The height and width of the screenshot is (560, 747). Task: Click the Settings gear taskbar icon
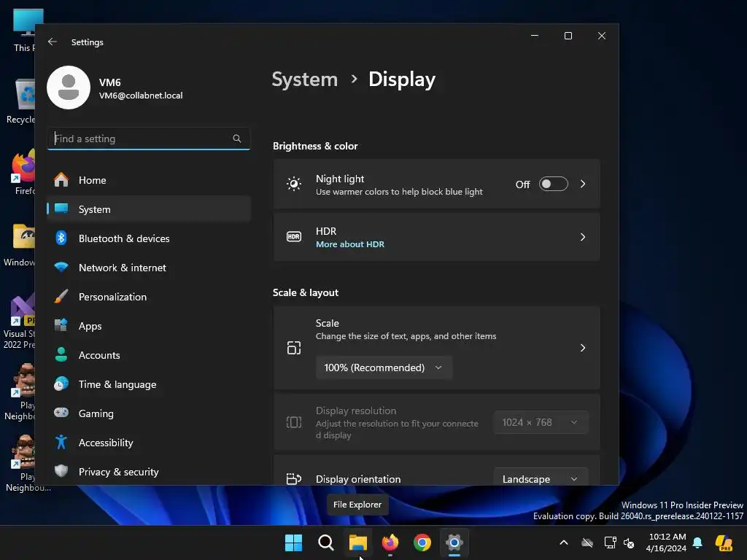(454, 542)
